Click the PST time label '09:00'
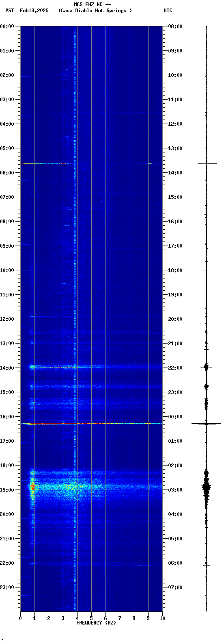This screenshot has width=224, height=644. [7, 246]
